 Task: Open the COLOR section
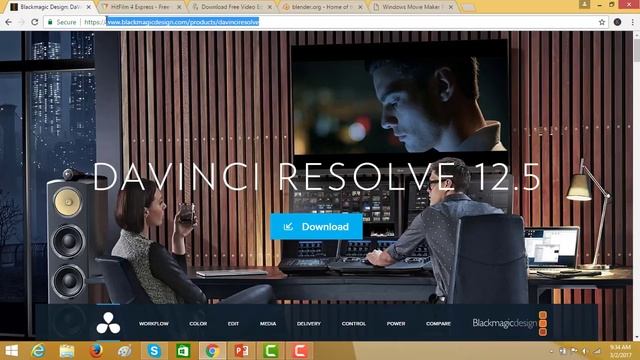(198, 324)
